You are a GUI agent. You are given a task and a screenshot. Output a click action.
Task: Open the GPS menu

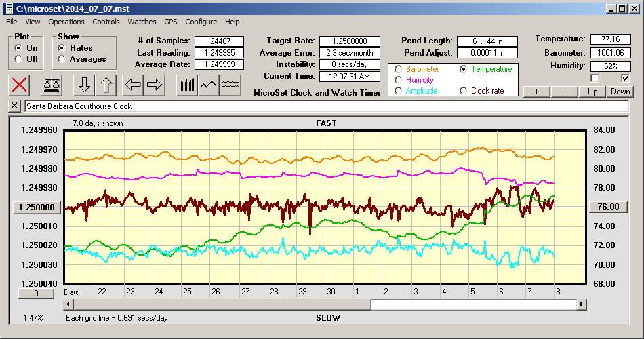170,22
